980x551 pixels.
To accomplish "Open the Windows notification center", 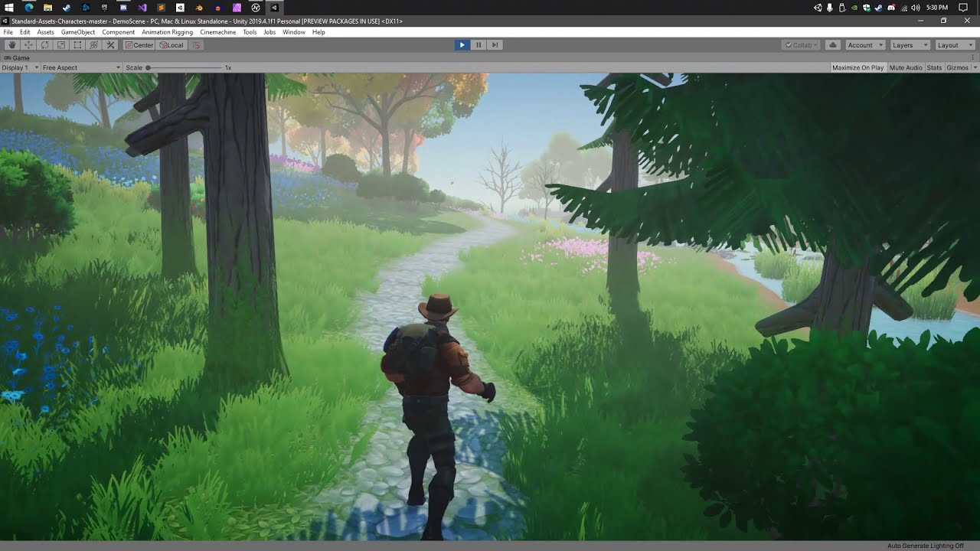I will [963, 8].
